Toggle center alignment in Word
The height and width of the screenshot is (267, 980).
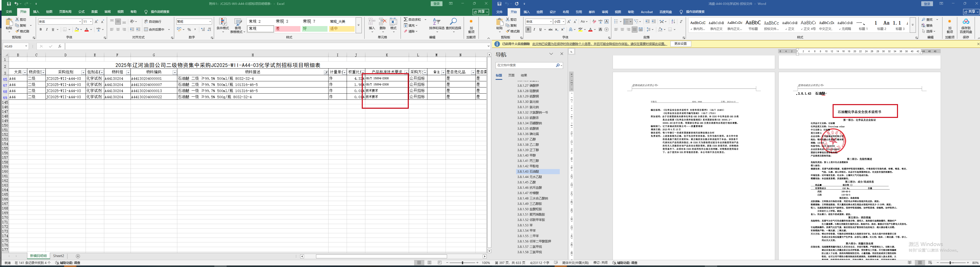click(x=622, y=29)
